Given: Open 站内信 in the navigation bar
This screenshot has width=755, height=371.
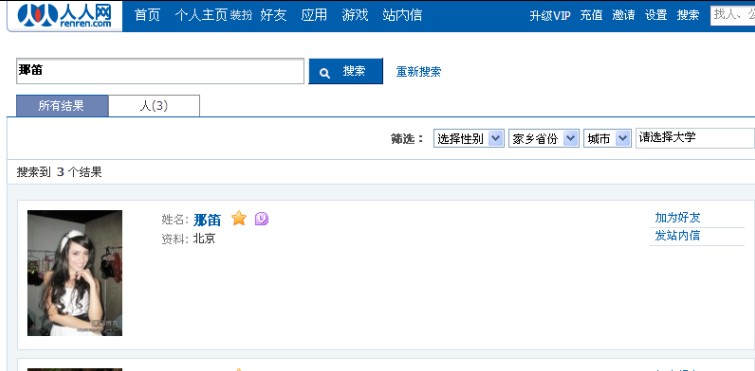Looking at the screenshot, I should click(x=402, y=15).
